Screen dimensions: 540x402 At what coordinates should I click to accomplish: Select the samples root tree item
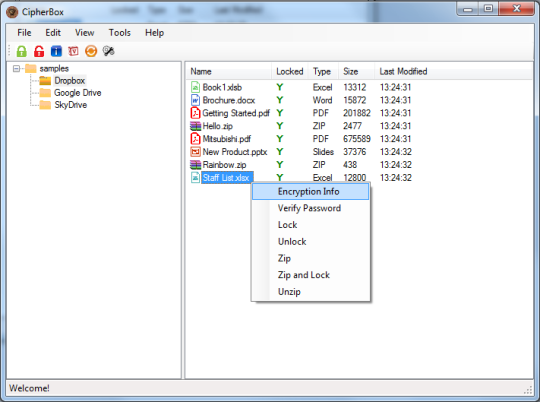[x=54, y=68]
